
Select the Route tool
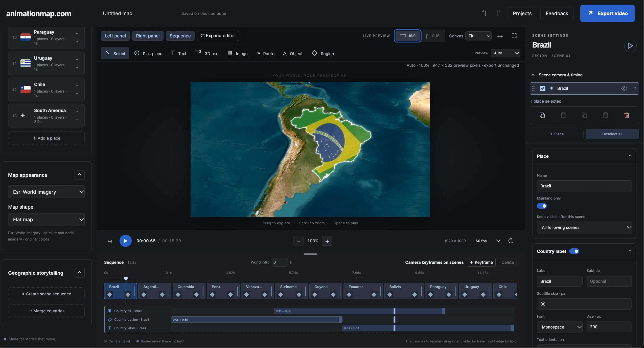coord(265,53)
